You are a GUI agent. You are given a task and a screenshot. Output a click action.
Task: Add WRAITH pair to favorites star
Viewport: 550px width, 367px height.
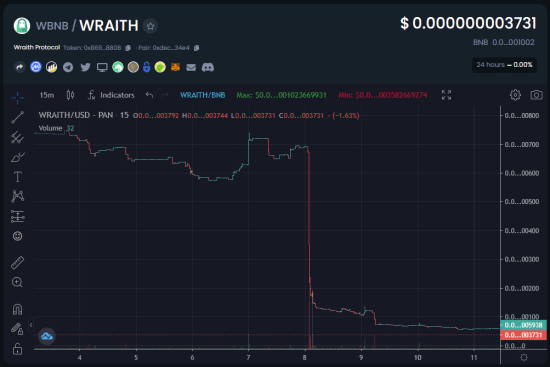[150, 26]
